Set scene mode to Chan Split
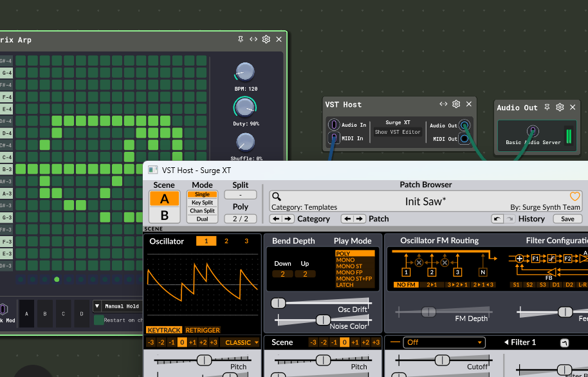This screenshot has width=588, height=377. tap(203, 211)
